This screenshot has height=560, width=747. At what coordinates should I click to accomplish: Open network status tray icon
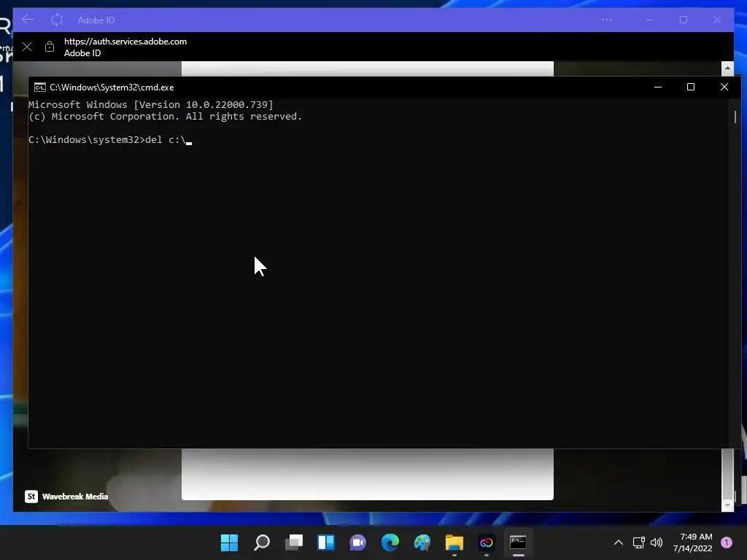[638, 542]
